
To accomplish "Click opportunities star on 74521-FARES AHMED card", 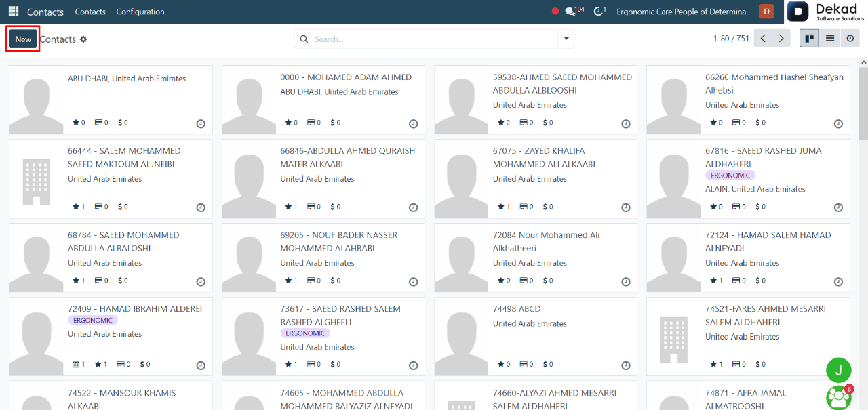I will (x=713, y=364).
